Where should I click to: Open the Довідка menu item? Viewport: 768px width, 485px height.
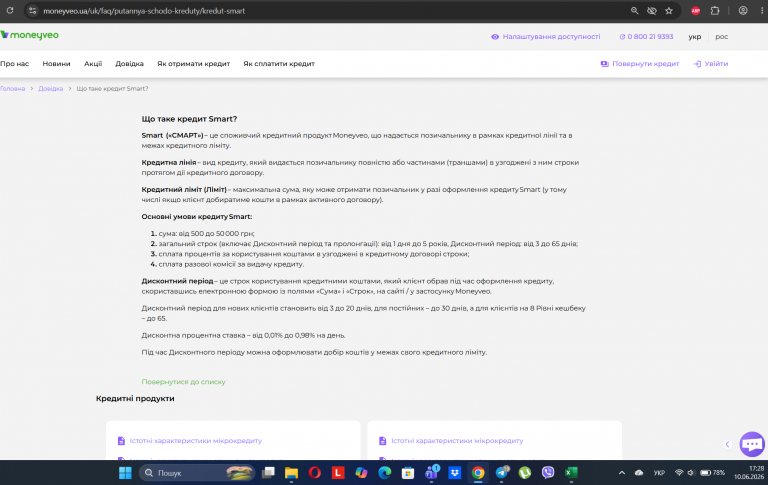129,64
